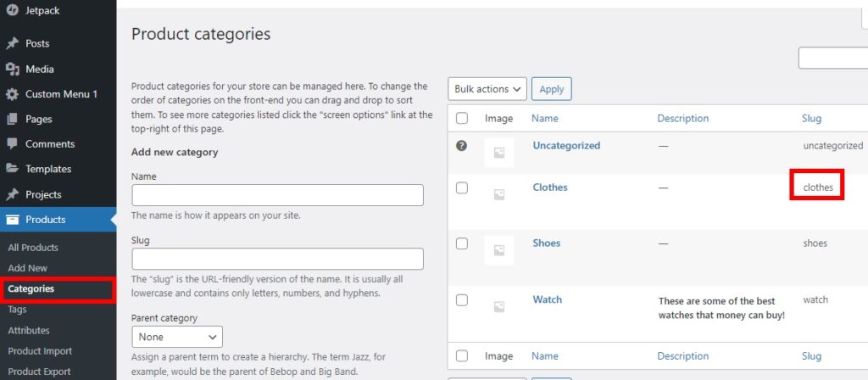Click the Media library icon
Image resolution: width=868 pixels, height=380 pixels.
click(12, 69)
